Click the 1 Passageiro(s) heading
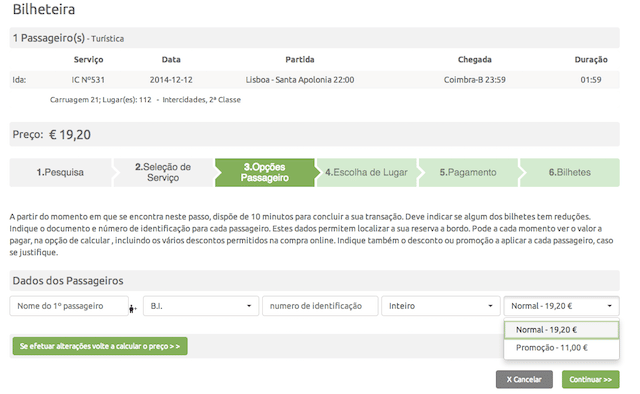 tap(49, 38)
